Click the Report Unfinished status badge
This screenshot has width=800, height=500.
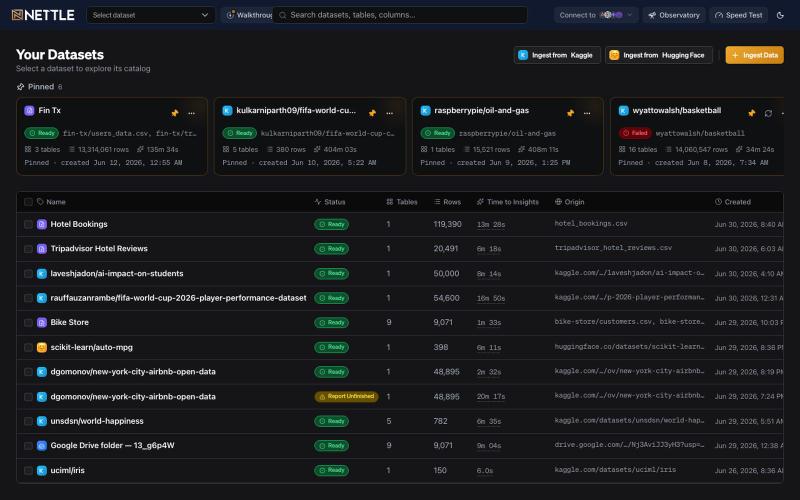point(346,396)
